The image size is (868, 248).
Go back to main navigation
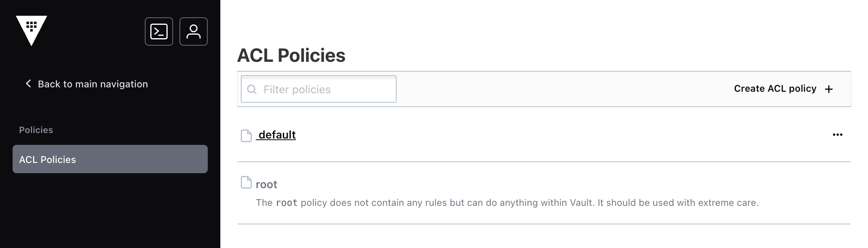tap(87, 84)
